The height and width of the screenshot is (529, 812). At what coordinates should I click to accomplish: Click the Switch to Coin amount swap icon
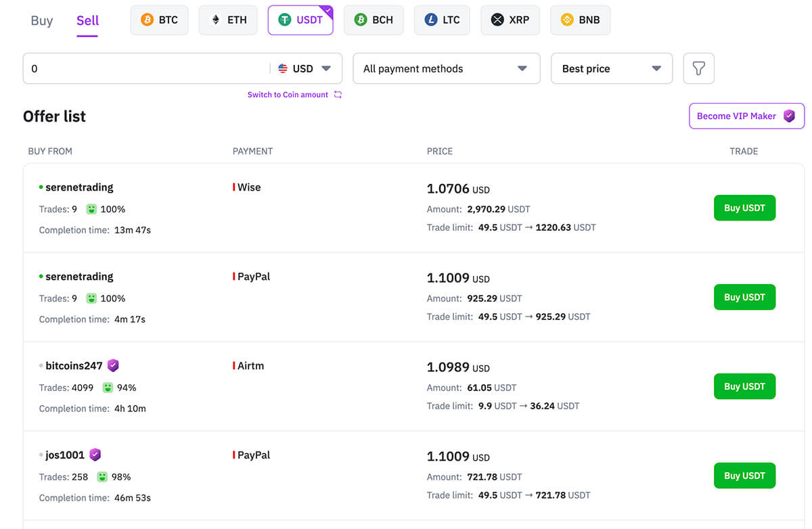(x=338, y=95)
